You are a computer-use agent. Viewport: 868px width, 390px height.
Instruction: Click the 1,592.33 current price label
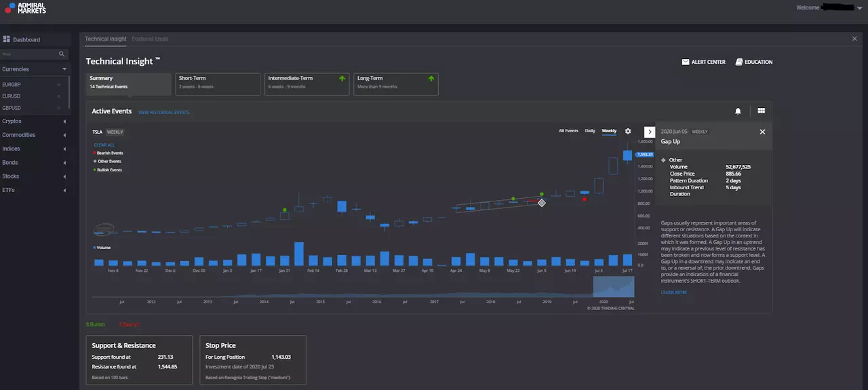(x=644, y=155)
